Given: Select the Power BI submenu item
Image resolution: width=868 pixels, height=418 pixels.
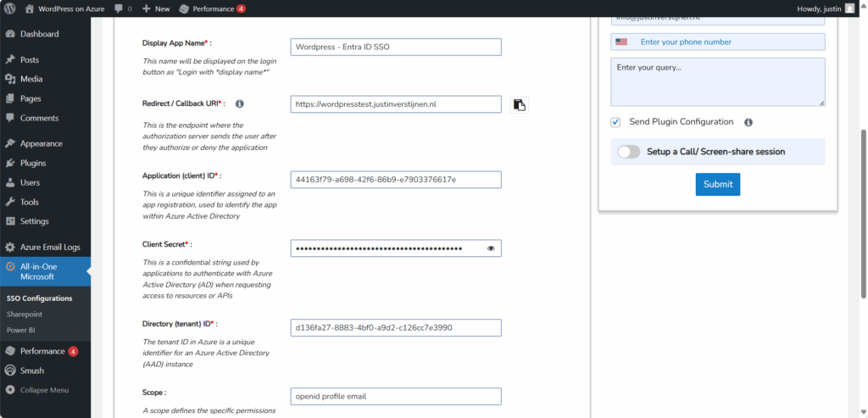Looking at the screenshot, I should tap(21, 329).
